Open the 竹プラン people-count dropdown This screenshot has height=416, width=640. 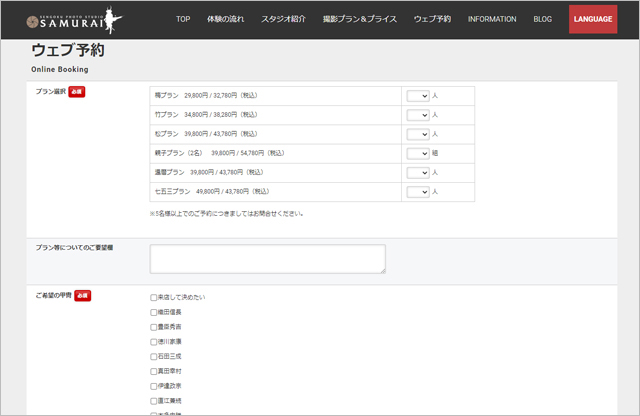418,115
